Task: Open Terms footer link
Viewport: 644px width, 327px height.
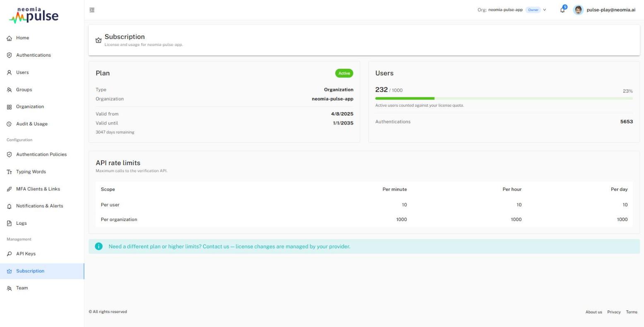Action: (632, 312)
